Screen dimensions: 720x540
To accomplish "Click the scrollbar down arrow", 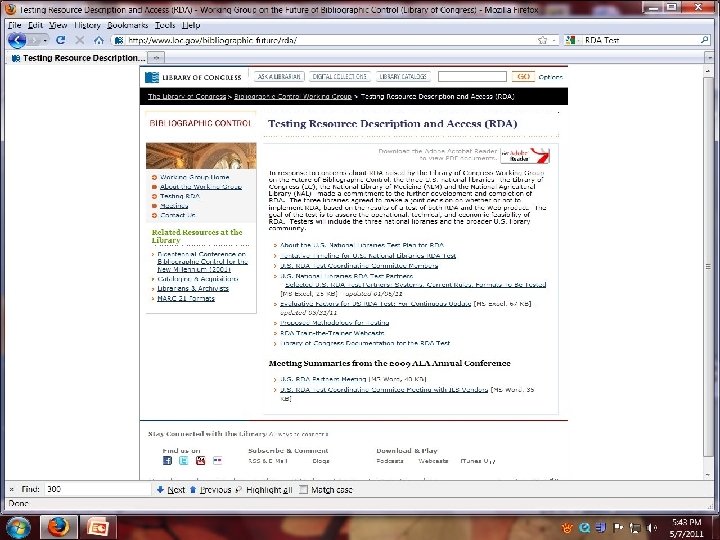I will pyautogui.click(x=708, y=475).
